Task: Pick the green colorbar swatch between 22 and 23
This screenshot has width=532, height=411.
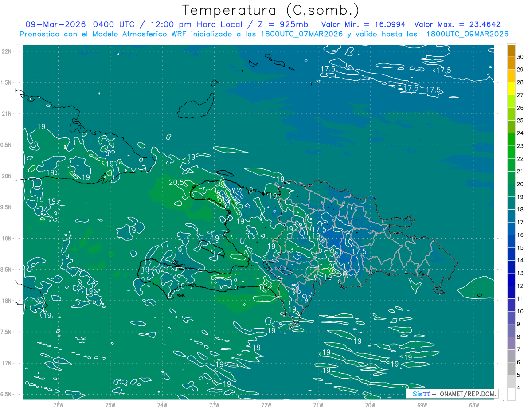Action: pos(511,152)
